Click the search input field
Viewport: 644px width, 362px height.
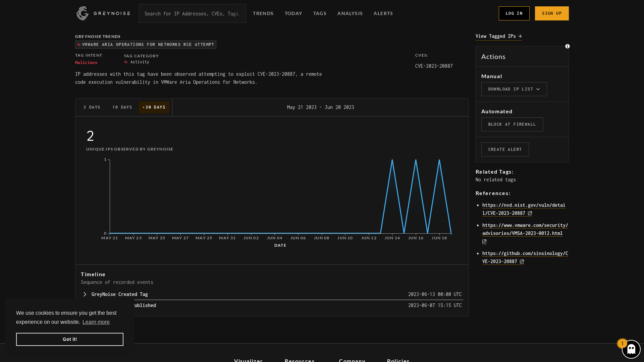click(x=193, y=13)
